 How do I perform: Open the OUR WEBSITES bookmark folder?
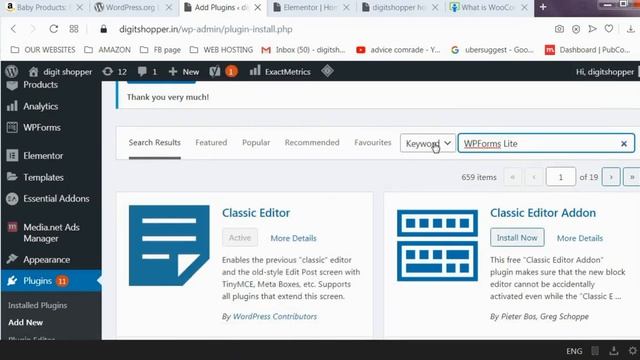click(43, 50)
